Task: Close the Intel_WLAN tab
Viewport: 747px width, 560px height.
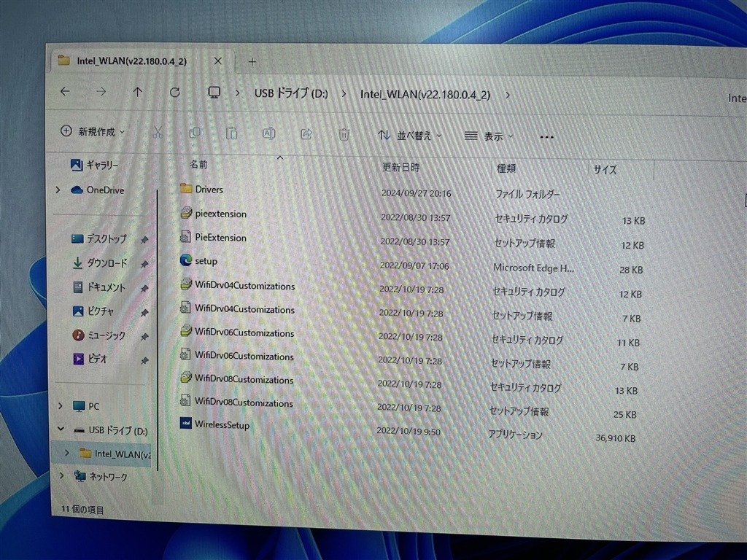Action: tap(217, 61)
